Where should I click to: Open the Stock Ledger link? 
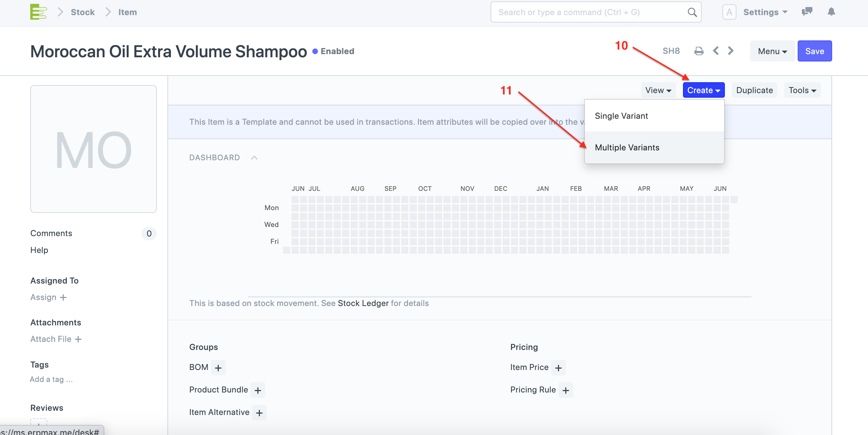tap(363, 303)
